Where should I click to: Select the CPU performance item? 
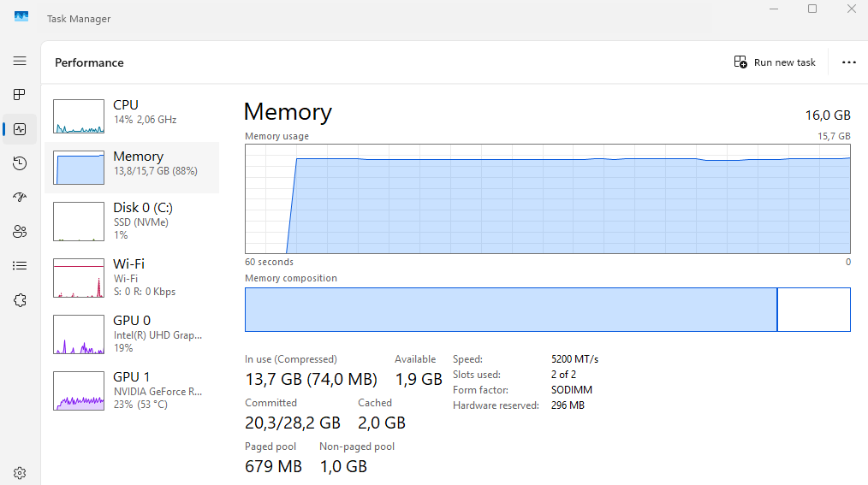132,116
